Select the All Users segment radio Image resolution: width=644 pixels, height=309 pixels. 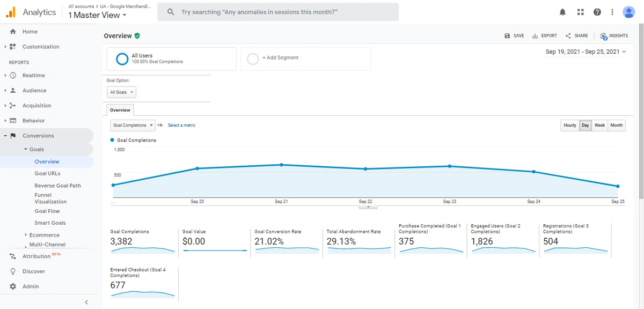tap(122, 59)
